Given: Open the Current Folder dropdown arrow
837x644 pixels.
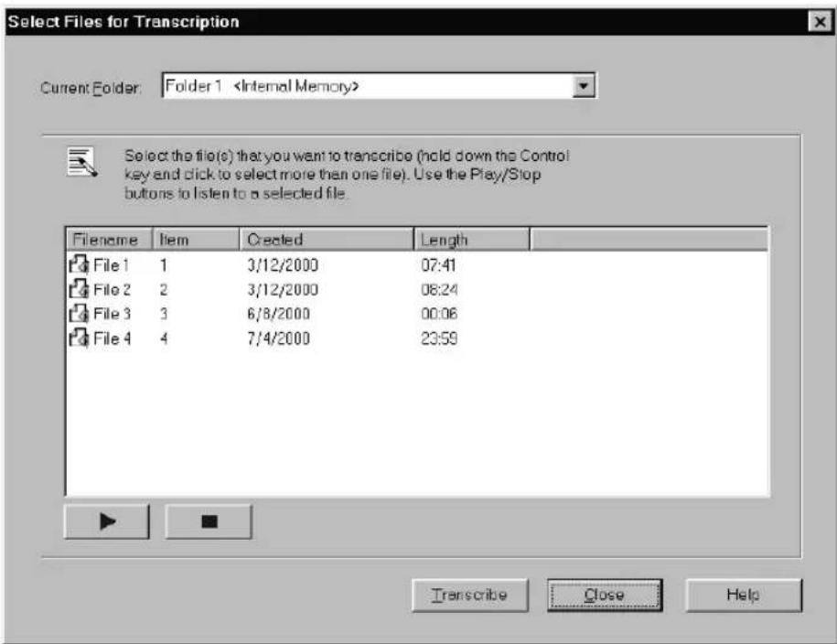Looking at the screenshot, I should tap(584, 86).
